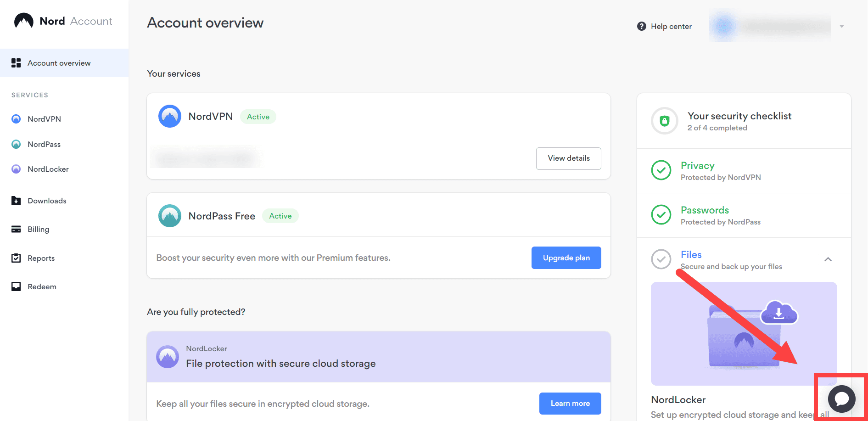The height and width of the screenshot is (421, 868).
Task: Go to Account overview in sidebar
Action: tap(64, 63)
